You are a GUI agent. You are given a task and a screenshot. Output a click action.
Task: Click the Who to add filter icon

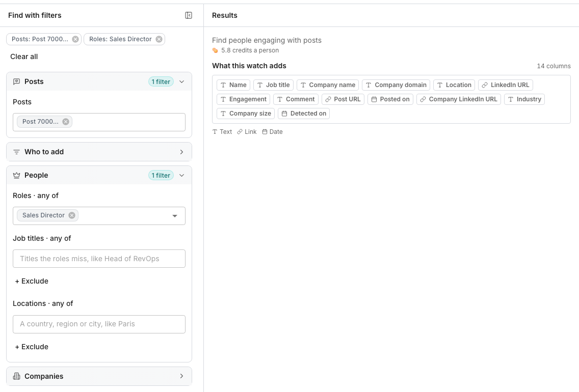tap(17, 152)
